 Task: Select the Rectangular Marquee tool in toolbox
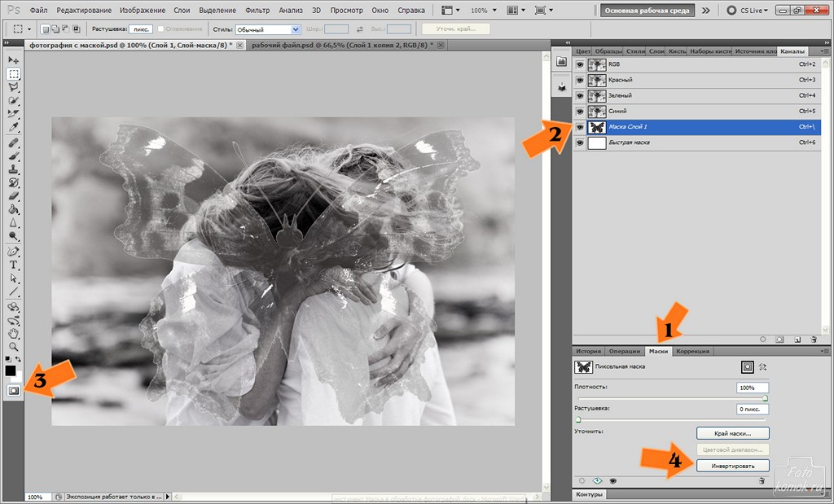pos(14,73)
